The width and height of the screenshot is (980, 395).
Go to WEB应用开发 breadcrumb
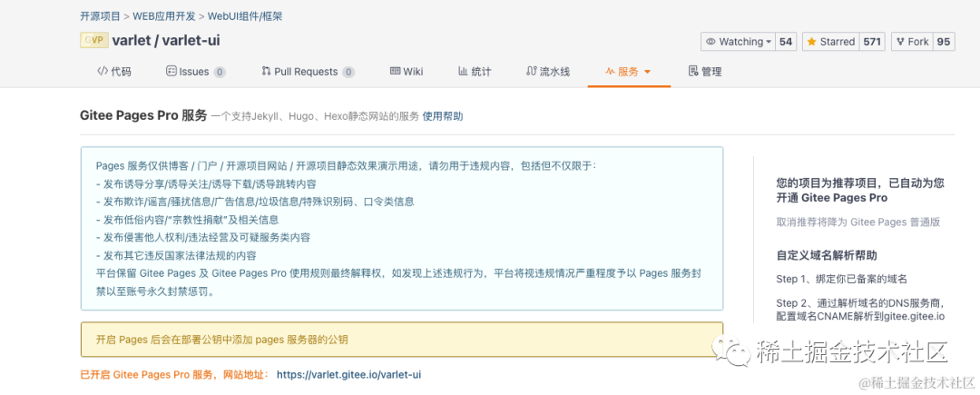tap(163, 16)
